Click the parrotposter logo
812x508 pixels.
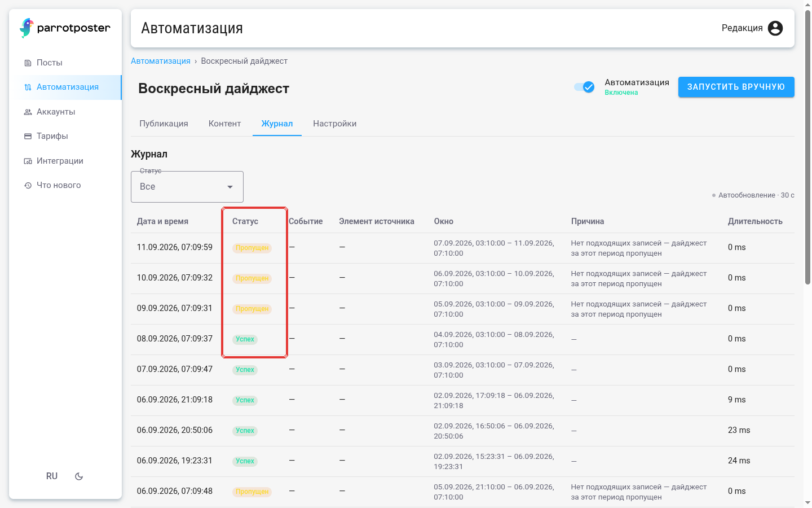(65, 28)
